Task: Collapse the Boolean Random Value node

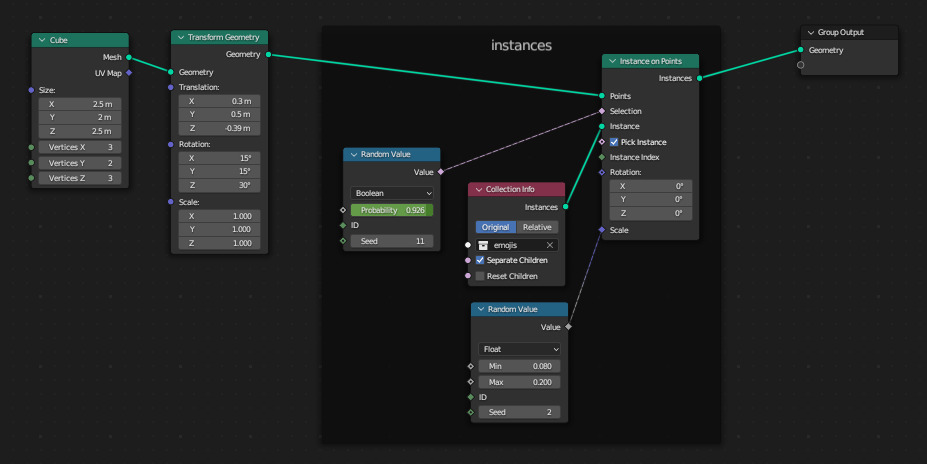Action: [x=354, y=154]
